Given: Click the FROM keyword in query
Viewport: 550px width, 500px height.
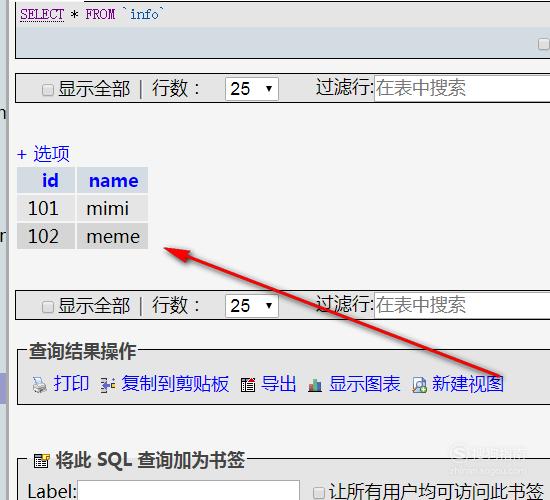Looking at the screenshot, I should pyautogui.click(x=100, y=14).
